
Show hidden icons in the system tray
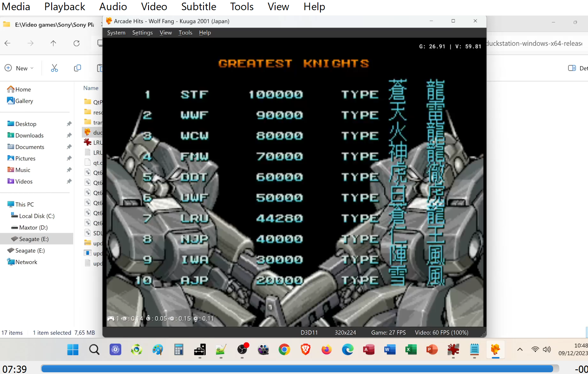point(520,350)
